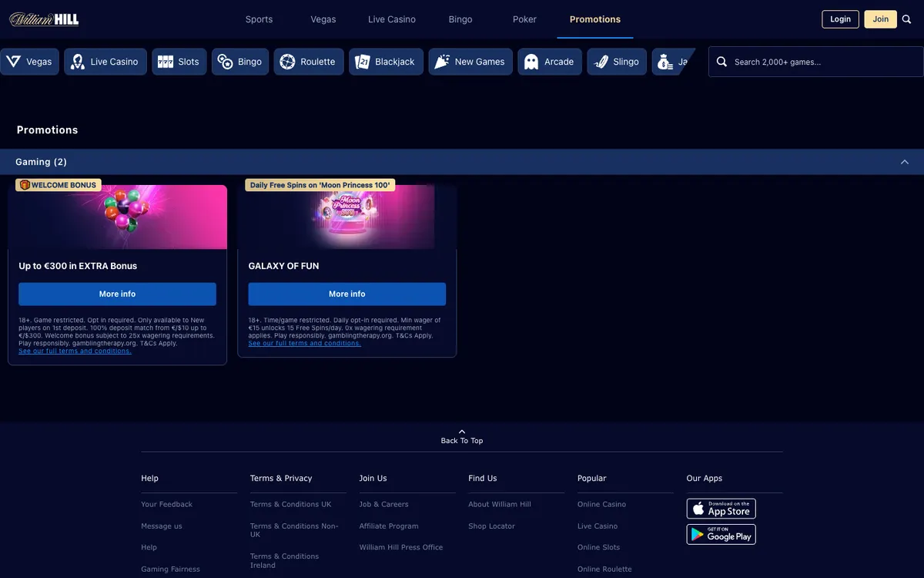Click the Jackpots money bag icon
The height and width of the screenshot is (578, 924).
pos(665,62)
